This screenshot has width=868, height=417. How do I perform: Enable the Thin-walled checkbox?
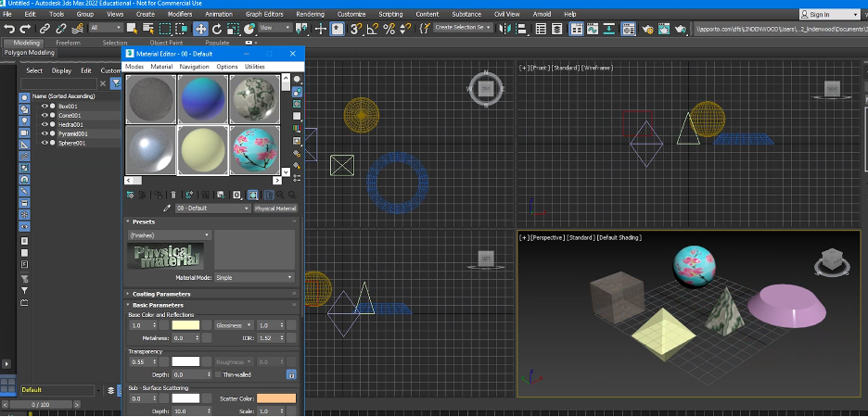click(218, 375)
